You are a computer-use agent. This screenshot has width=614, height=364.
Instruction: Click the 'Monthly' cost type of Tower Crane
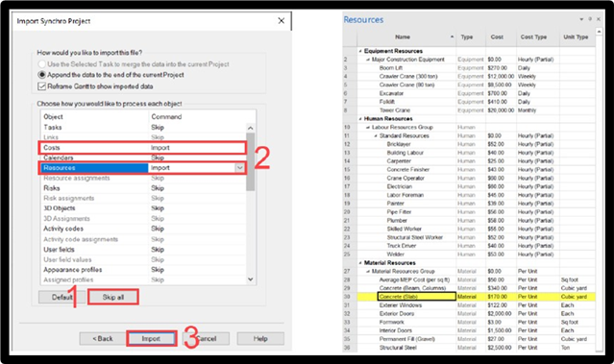click(x=527, y=110)
